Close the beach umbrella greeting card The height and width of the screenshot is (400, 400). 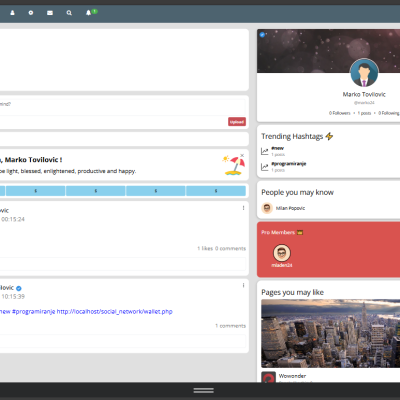click(242, 156)
